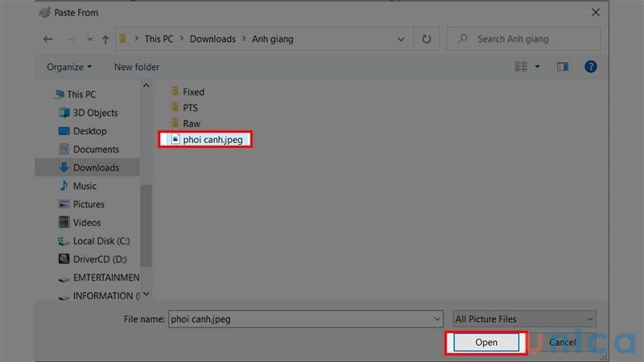Image resolution: width=644 pixels, height=362 pixels.
Task: Open recent locations dropdown arrow
Action: [89, 39]
